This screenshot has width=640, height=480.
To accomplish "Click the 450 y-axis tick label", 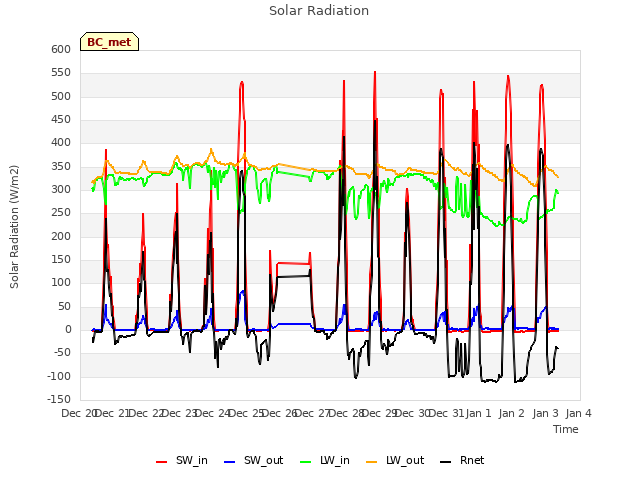I will tap(61, 120).
